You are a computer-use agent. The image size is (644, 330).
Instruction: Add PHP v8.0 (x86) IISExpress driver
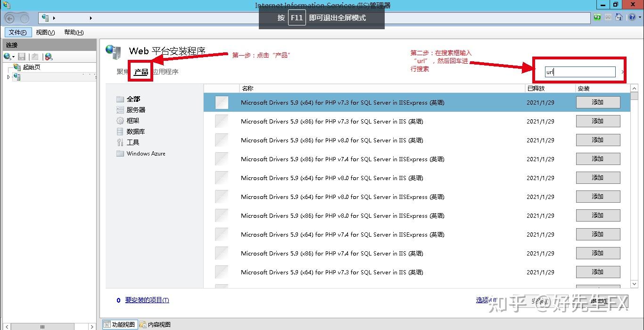pos(598,215)
